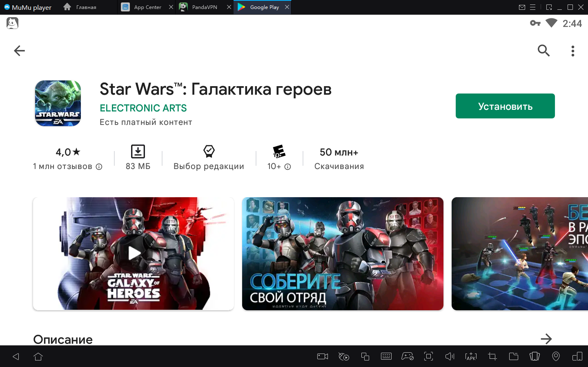Start the screen video recorder

pyautogui.click(x=323, y=356)
